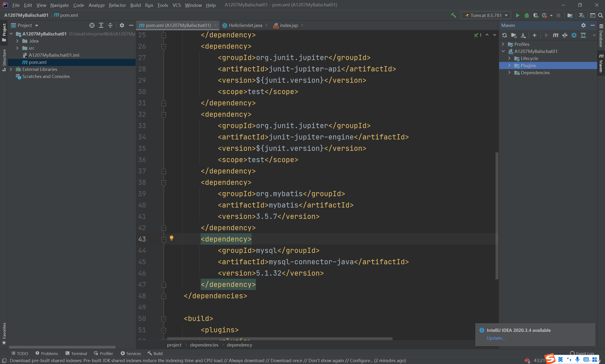The width and height of the screenshot is (605, 364).
Task: Toggle the Favorites tool window tab
Action: coord(4,334)
